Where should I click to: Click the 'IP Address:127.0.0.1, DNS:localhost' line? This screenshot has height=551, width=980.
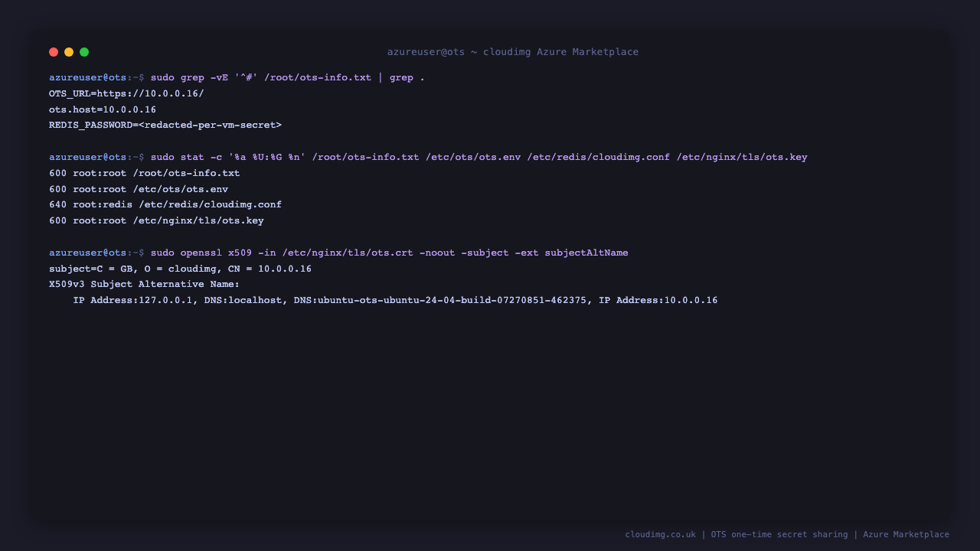click(395, 300)
